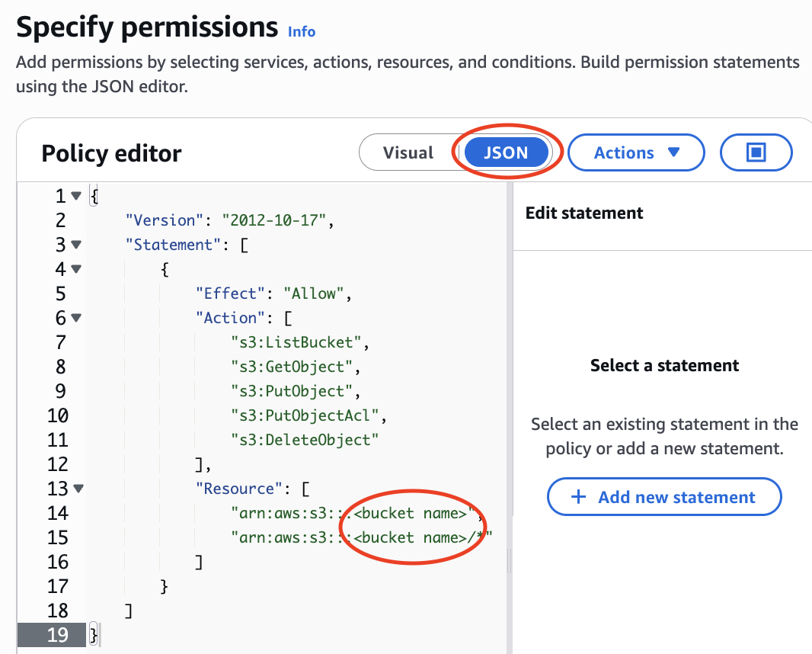Collapse the Statement array on line 3
This screenshot has width=812, height=654.
point(75,245)
